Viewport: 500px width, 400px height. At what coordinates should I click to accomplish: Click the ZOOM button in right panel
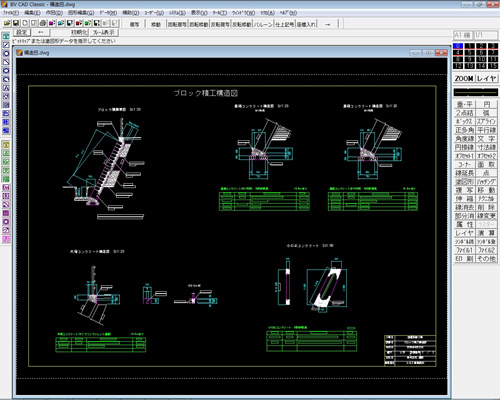464,79
